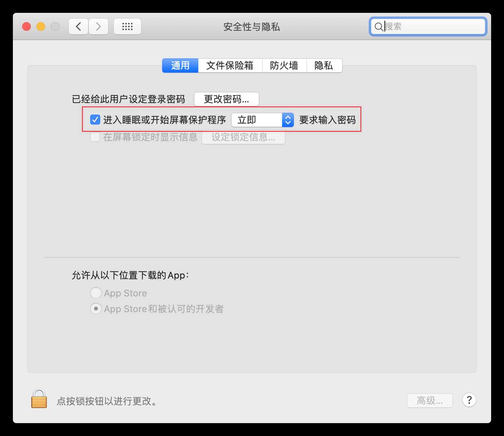Click the magnifying glass search icon
Screen dimensions: 504x436
[x=378, y=26]
